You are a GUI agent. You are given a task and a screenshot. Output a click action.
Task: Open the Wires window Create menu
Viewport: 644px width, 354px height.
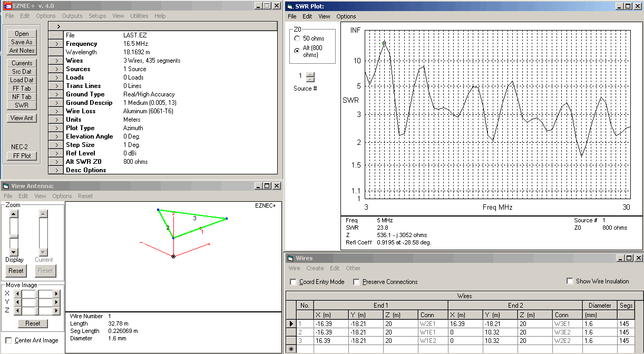click(315, 268)
